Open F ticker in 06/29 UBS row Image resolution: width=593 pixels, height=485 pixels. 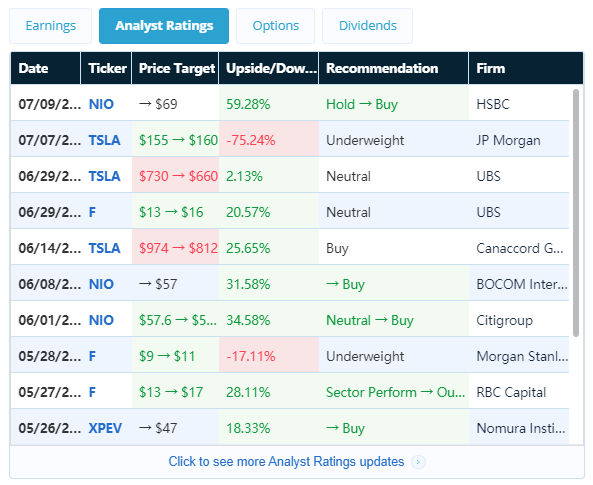click(x=92, y=212)
